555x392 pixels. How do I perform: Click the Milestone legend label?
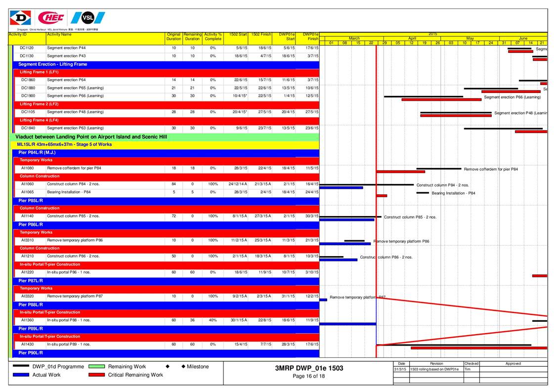click(198, 366)
